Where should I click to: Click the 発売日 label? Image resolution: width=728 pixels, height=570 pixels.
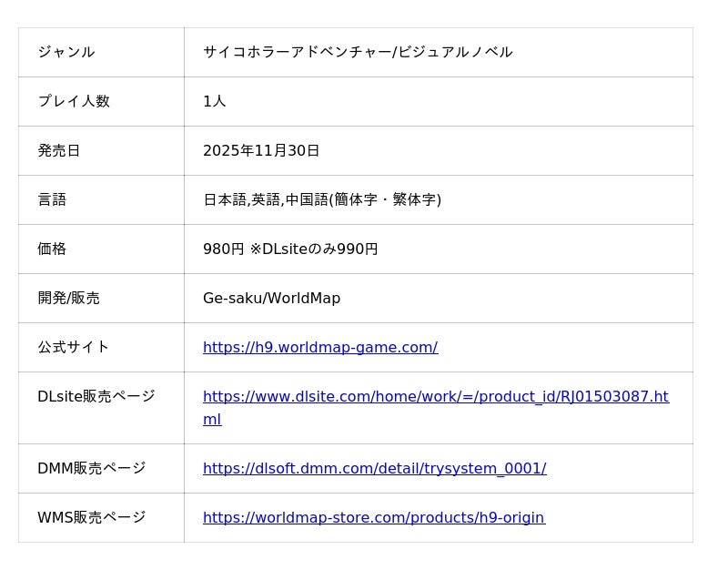point(59,150)
